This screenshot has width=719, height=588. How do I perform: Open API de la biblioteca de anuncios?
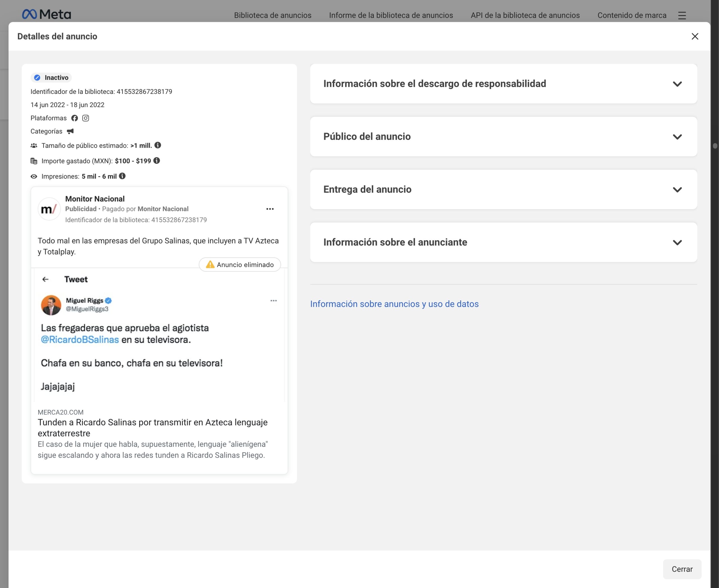point(525,15)
